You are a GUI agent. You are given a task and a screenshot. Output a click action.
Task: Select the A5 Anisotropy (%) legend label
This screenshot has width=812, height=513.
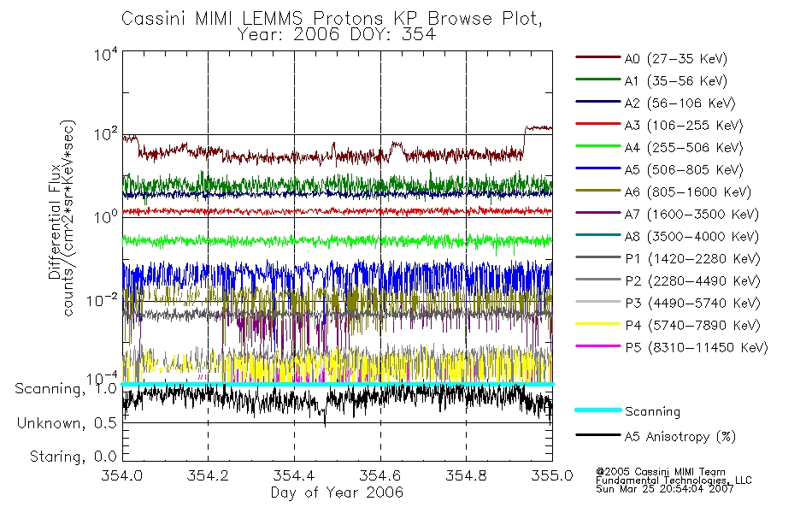680,436
